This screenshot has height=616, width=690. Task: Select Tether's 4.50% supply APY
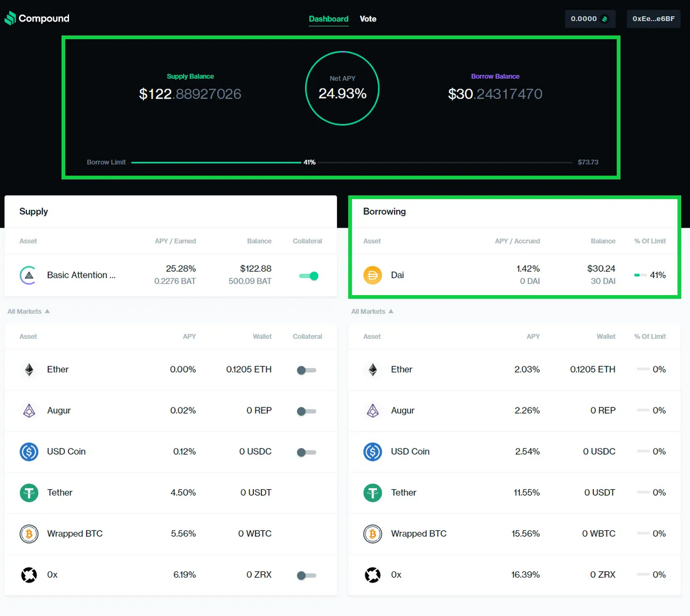coord(183,492)
